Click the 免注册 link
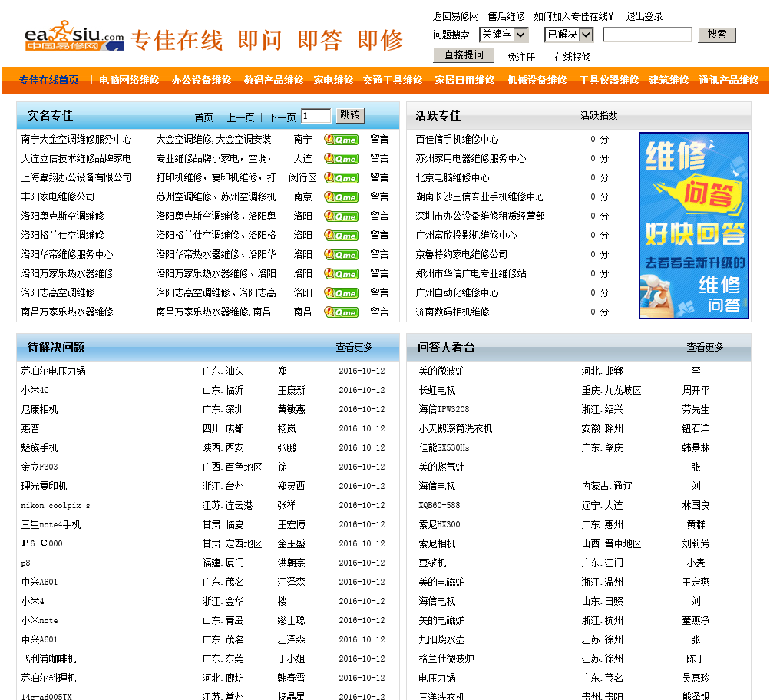Viewport: 770px width, 700px height. click(521, 57)
